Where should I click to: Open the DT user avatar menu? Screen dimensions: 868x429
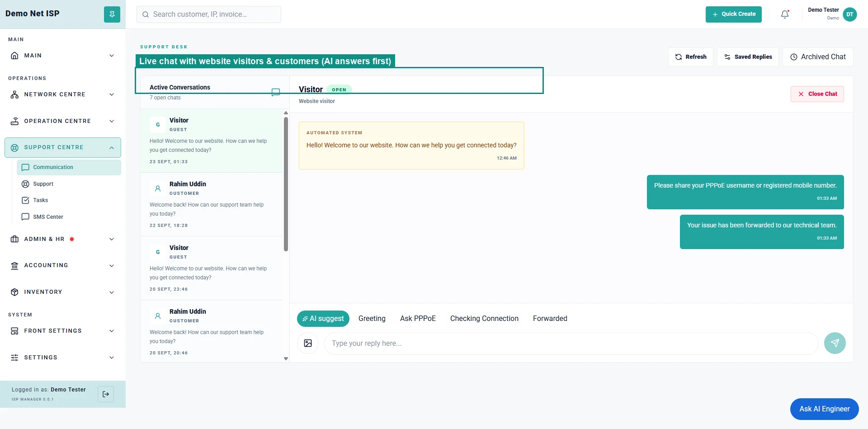(850, 14)
